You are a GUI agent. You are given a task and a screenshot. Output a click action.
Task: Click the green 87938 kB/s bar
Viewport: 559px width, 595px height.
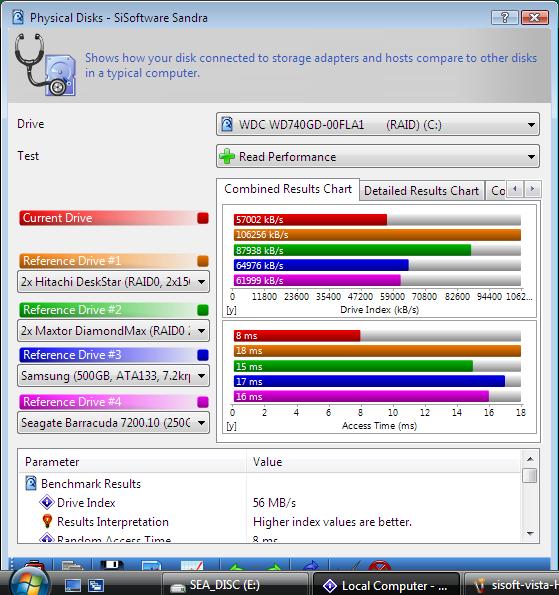tap(352, 250)
